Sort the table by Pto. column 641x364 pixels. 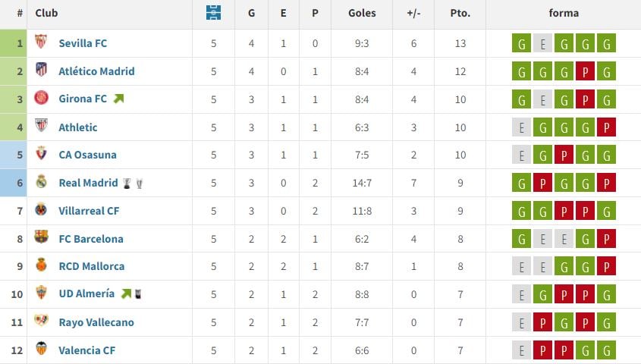click(x=460, y=13)
